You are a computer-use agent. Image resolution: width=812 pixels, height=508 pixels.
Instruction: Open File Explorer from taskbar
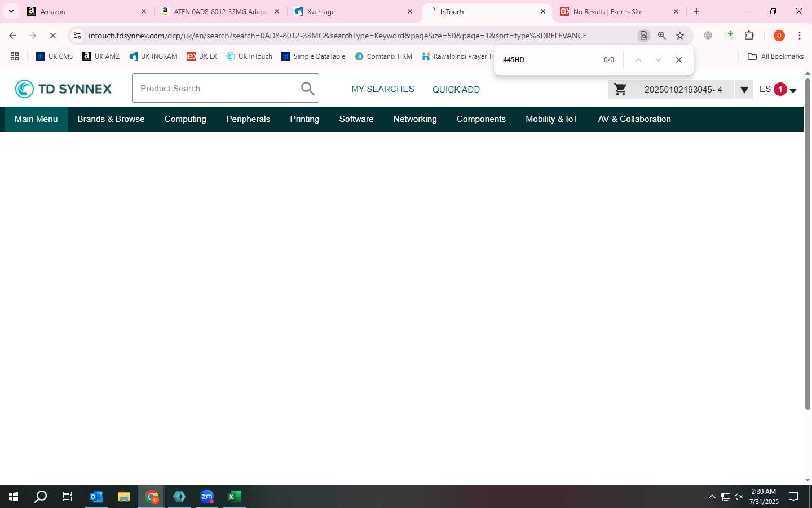pyautogui.click(x=123, y=497)
